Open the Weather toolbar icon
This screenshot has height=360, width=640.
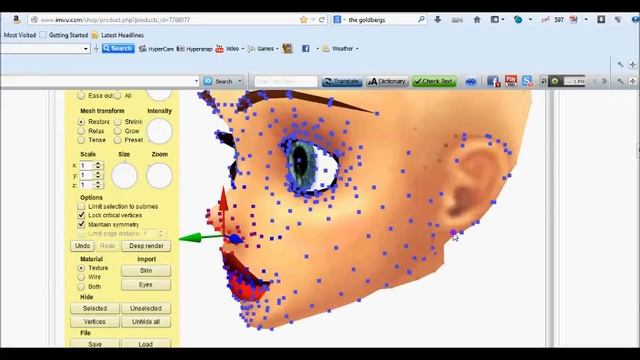pos(326,49)
